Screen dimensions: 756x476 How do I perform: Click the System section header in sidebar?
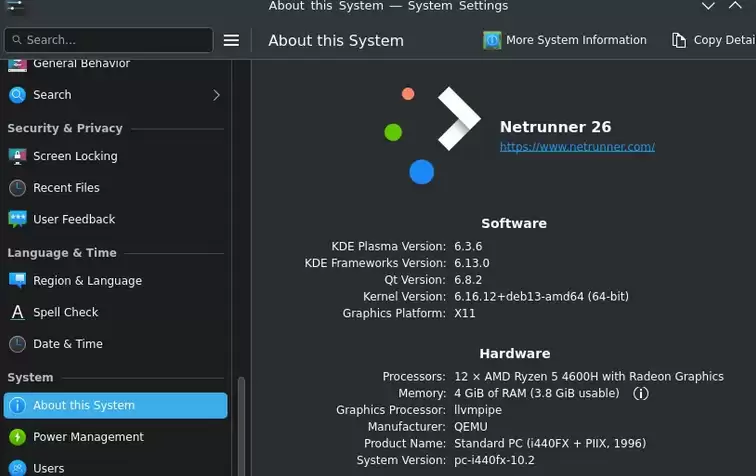coord(30,378)
